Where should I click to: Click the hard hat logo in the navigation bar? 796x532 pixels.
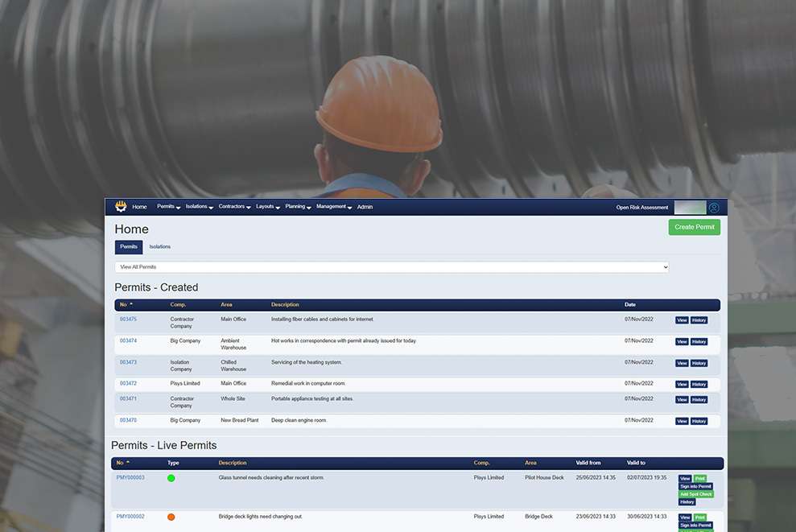121,207
